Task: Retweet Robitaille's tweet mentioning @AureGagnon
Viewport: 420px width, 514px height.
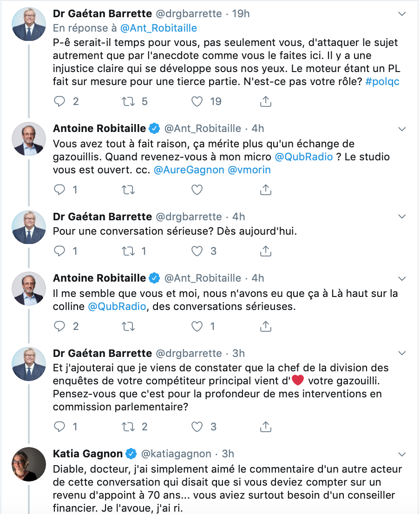Action: pos(128,190)
